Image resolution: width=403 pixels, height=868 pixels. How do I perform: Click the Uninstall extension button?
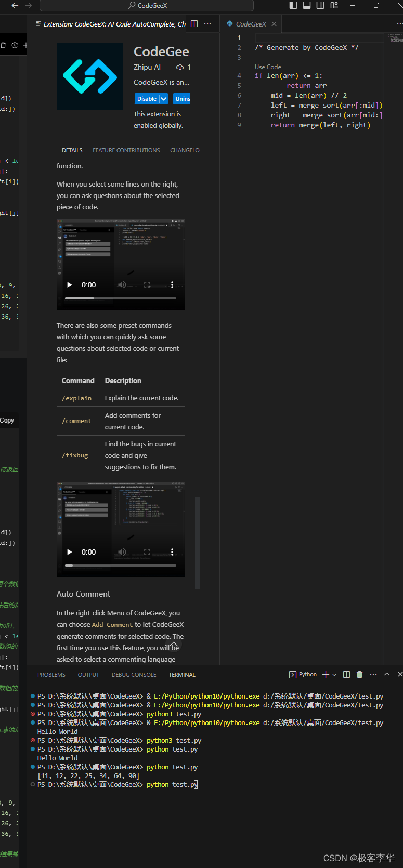pyautogui.click(x=182, y=99)
